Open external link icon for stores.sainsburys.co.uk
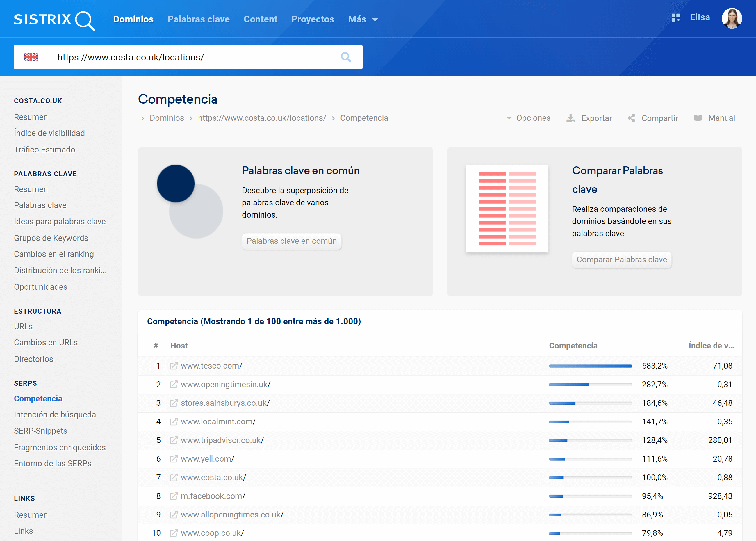Image resolution: width=756 pixels, height=541 pixels. [174, 403]
